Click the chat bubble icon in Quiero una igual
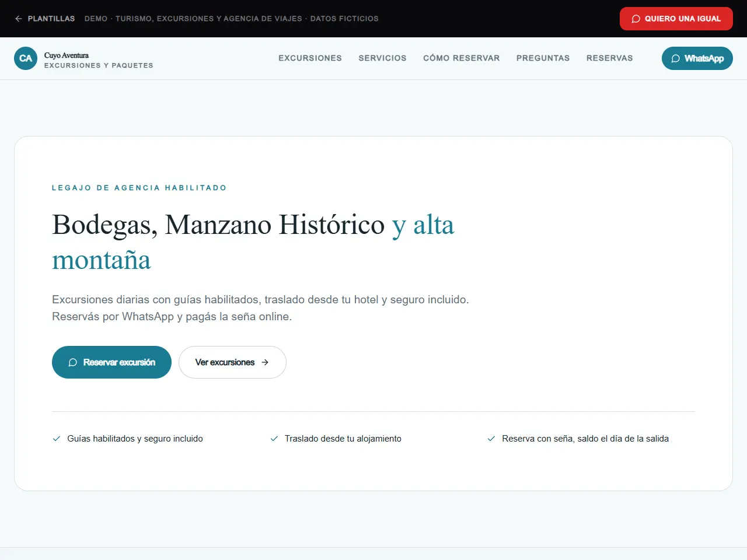 pyautogui.click(x=636, y=19)
